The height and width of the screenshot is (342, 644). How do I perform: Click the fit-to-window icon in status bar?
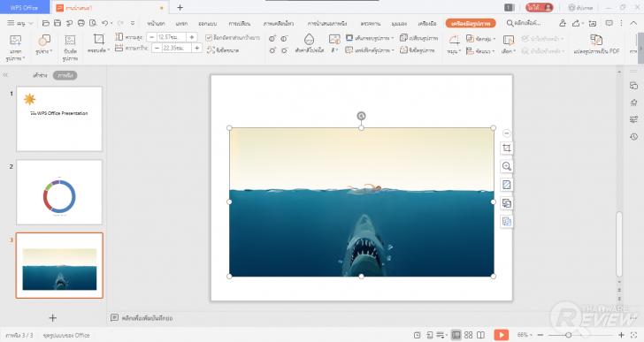(633, 335)
